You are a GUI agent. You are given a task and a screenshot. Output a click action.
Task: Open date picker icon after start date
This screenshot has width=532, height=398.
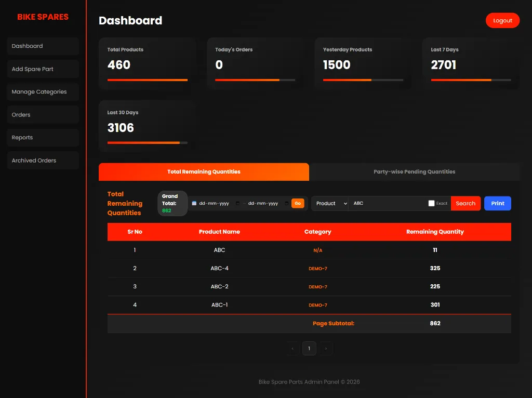[237, 203]
